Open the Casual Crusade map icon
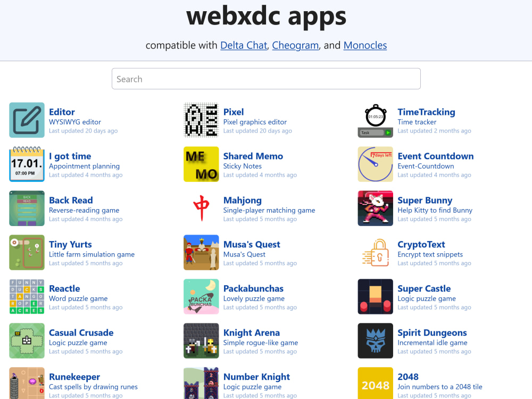The width and height of the screenshot is (532, 399). pyautogui.click(x=27, y=340)
